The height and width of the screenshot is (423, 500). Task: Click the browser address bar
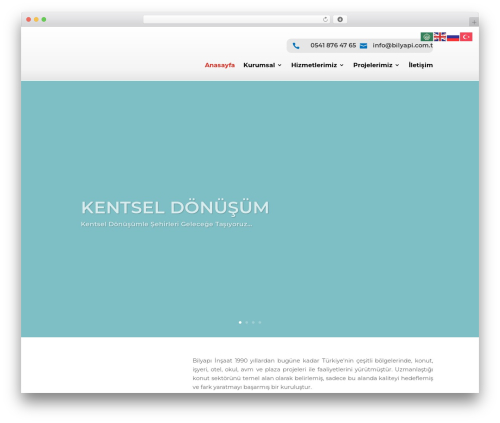237,19
